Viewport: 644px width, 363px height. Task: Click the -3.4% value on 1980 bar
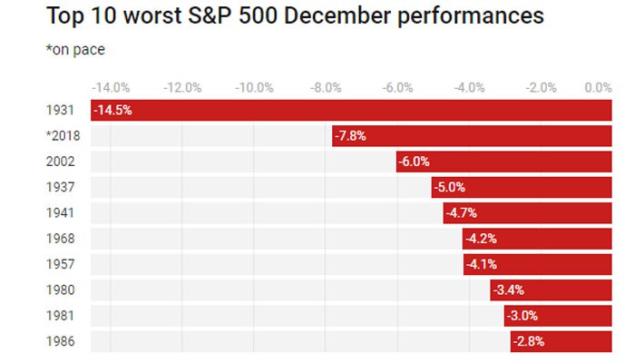tap(508, 290)
